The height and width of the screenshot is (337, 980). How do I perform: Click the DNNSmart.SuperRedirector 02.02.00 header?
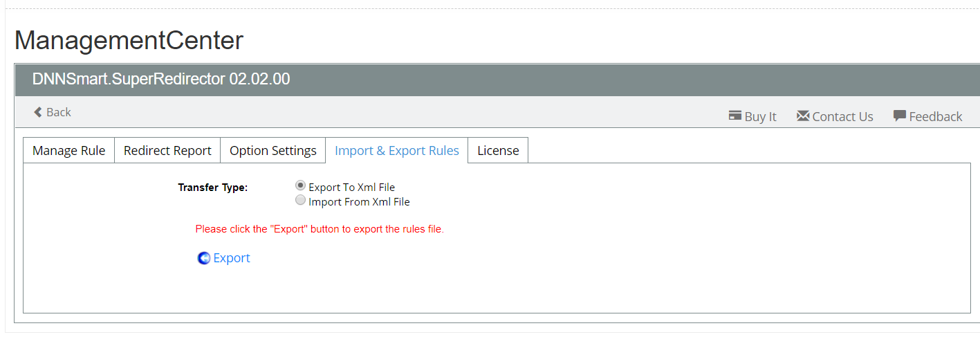(161, 79)
